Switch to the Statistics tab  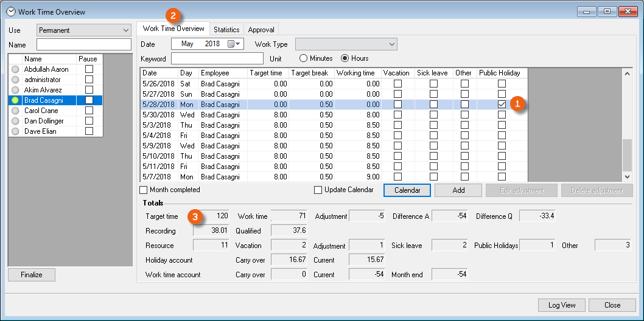coord(226,29)
